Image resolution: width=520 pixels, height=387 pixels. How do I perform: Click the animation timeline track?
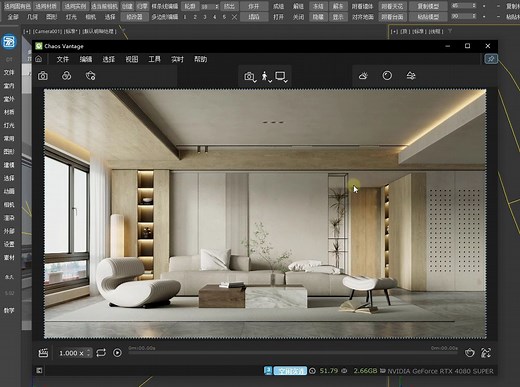(294, 353)
